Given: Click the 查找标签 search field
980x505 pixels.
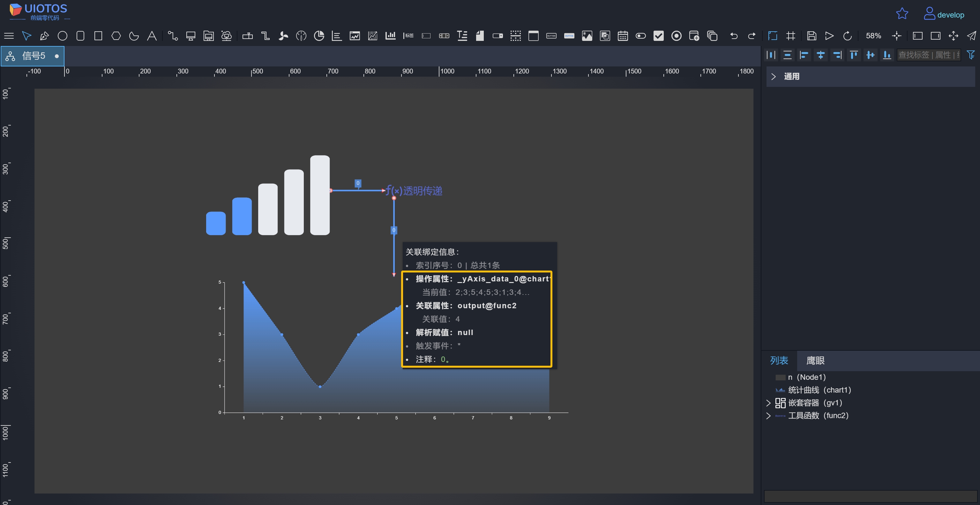Looking at the screenshot, I should [x=929, y=55].
